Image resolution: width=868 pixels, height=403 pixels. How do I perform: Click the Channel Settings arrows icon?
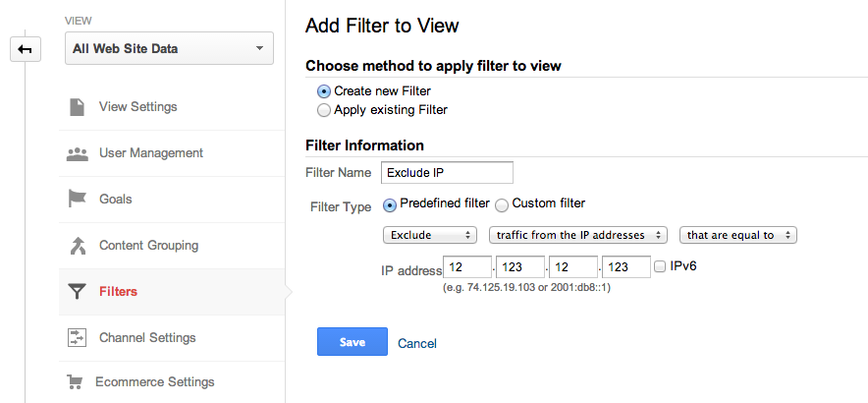tap(77, 338)
